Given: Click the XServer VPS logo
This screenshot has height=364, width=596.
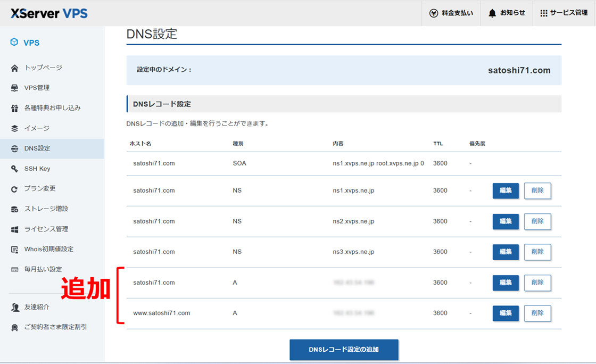Looking at the screenshot, I should coord(49,13).
